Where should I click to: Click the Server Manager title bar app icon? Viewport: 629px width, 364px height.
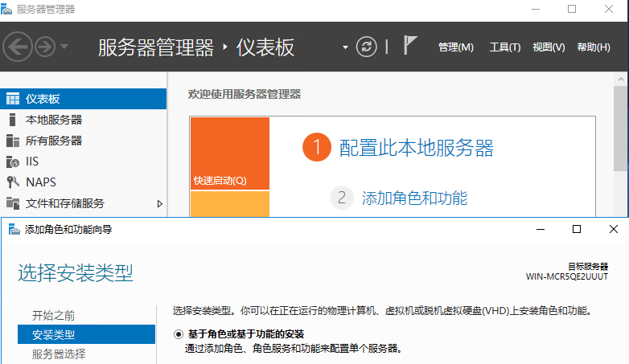pos(6,9)
